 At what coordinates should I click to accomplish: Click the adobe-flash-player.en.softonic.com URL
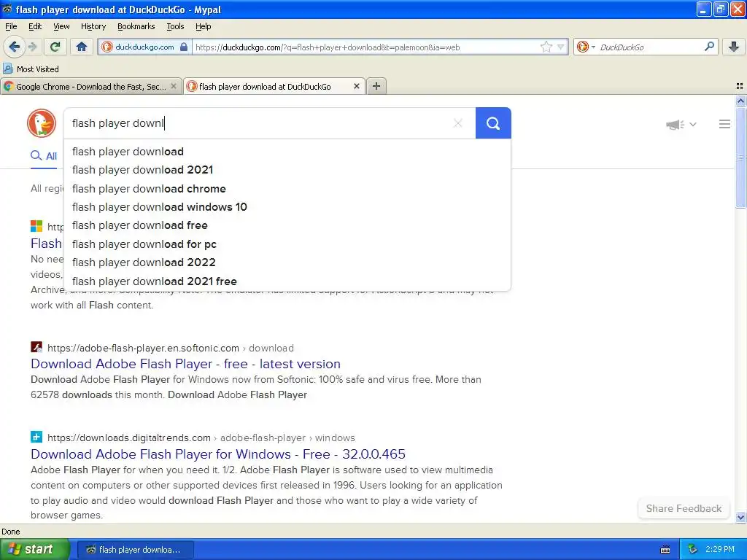pos(143,348)
